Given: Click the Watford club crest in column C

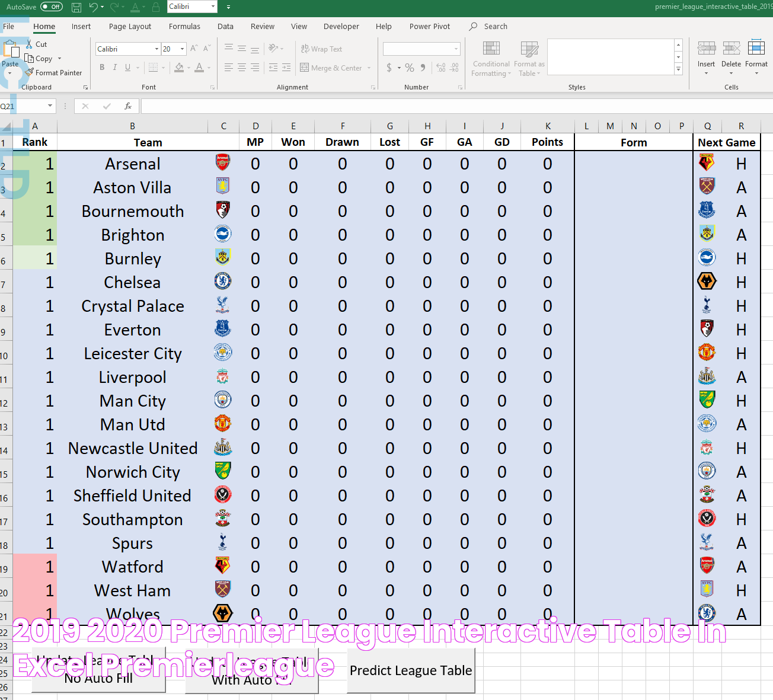Looking at the screenshot, I should (222, 565).
